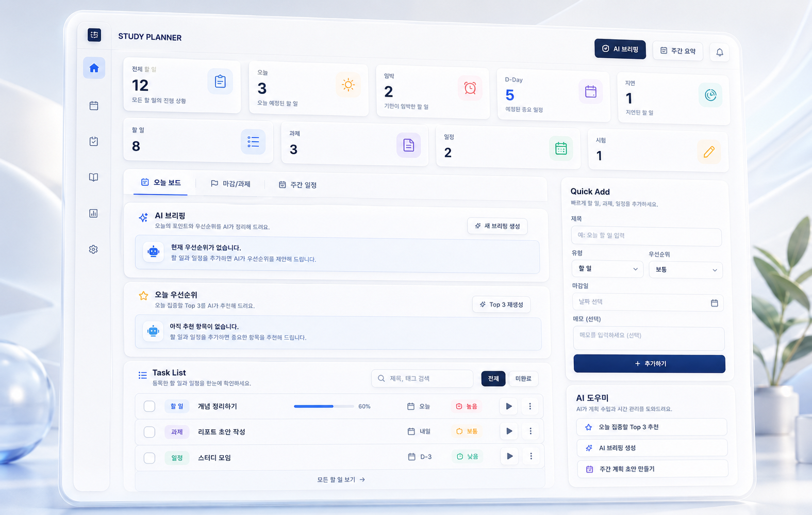
Task: Filter task list by 전체
Action: [493, 378]
